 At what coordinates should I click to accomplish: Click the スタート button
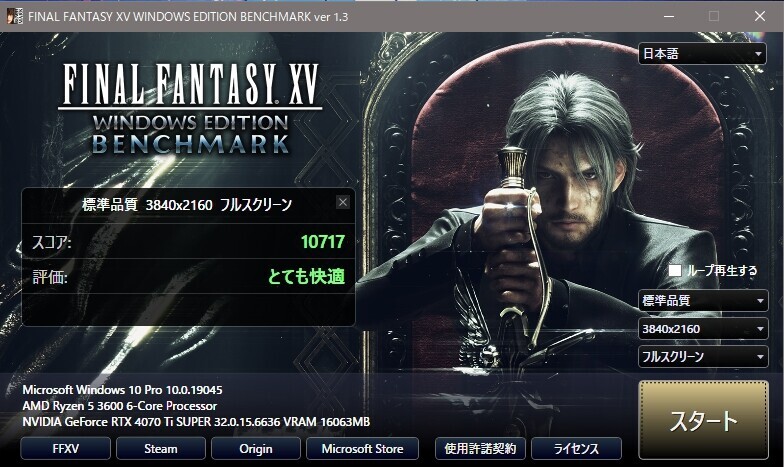tap(703, 420)
